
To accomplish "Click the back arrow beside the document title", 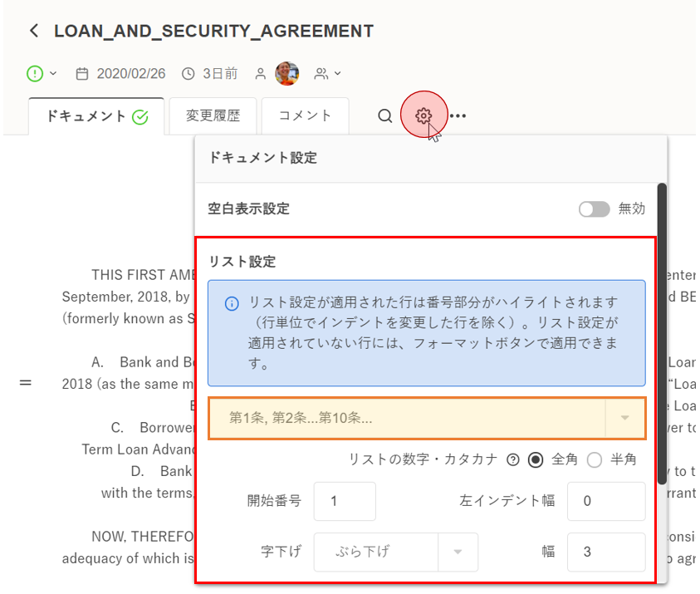I will (33, 32).
